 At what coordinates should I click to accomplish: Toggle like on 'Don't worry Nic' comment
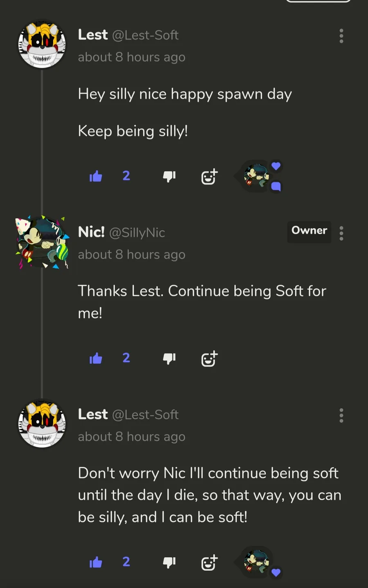pyautogui.click(x=96, y=562)
